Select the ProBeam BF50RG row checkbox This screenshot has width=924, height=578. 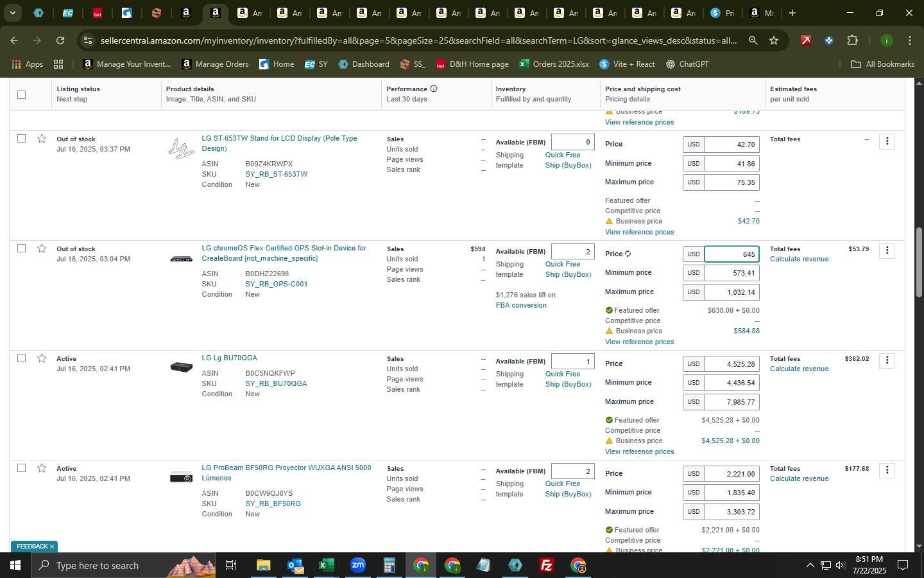[21, 468]
